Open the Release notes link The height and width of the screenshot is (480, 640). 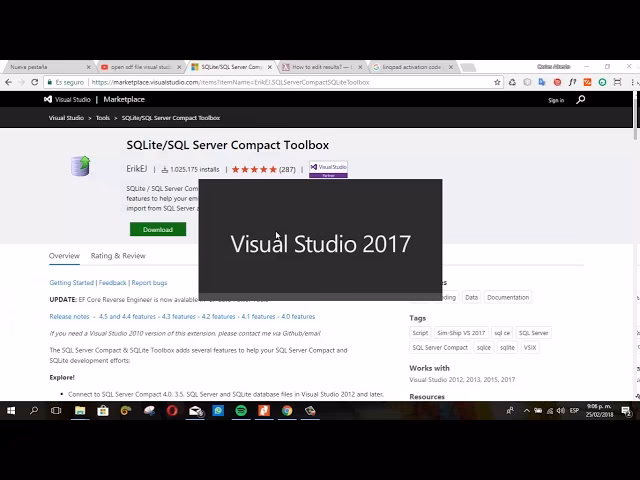point(69,316)
